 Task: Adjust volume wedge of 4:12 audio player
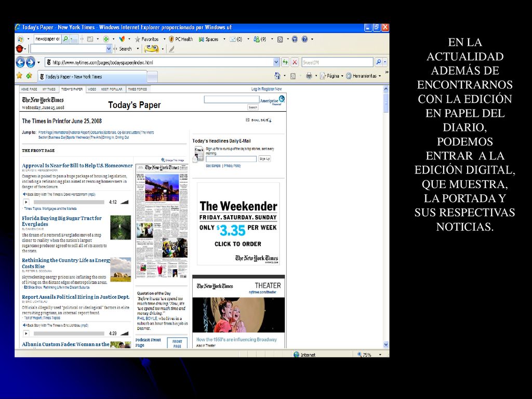125,202
